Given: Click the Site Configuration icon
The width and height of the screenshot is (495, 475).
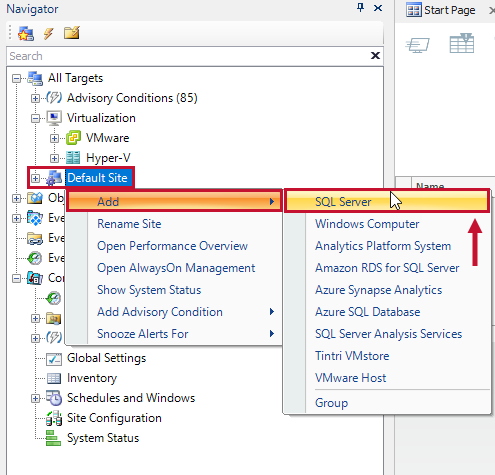Looking at the screenshot, I should point(54,418).
